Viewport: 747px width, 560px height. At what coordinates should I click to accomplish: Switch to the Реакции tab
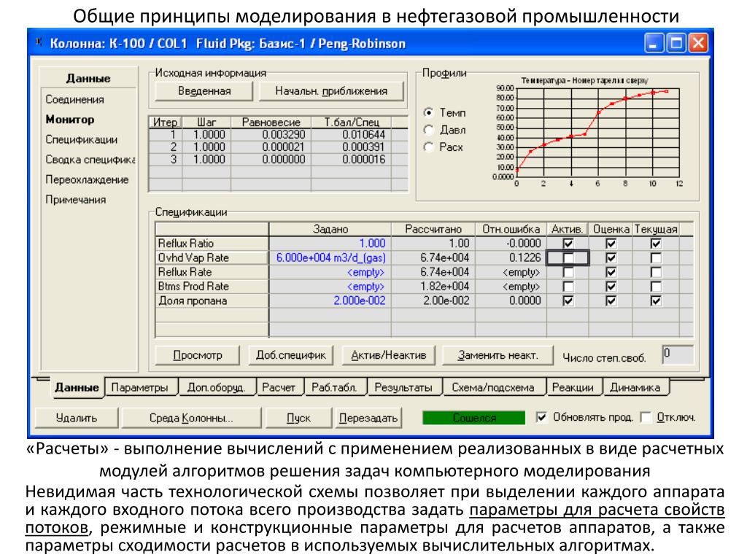[x=573, y=388]
